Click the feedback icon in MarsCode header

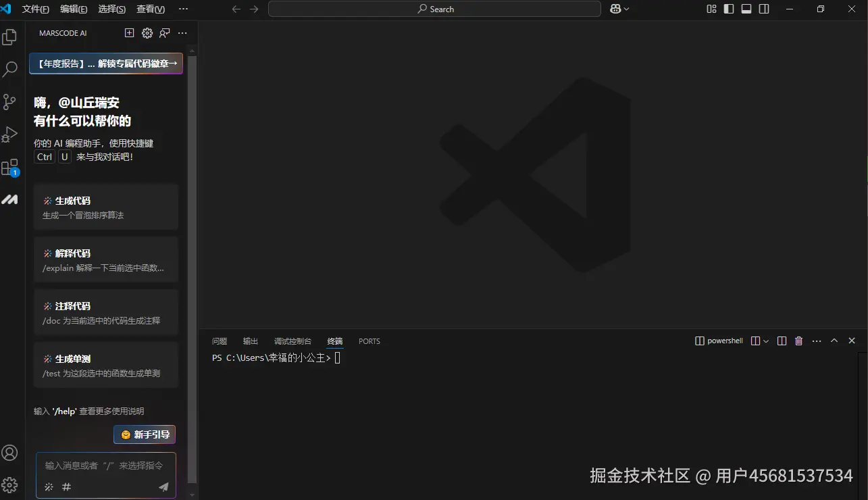click(x=165, y=32)
